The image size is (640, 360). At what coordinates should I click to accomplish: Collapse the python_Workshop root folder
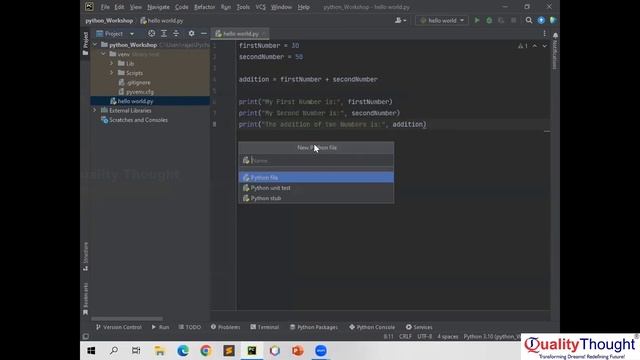click(95, 44)
